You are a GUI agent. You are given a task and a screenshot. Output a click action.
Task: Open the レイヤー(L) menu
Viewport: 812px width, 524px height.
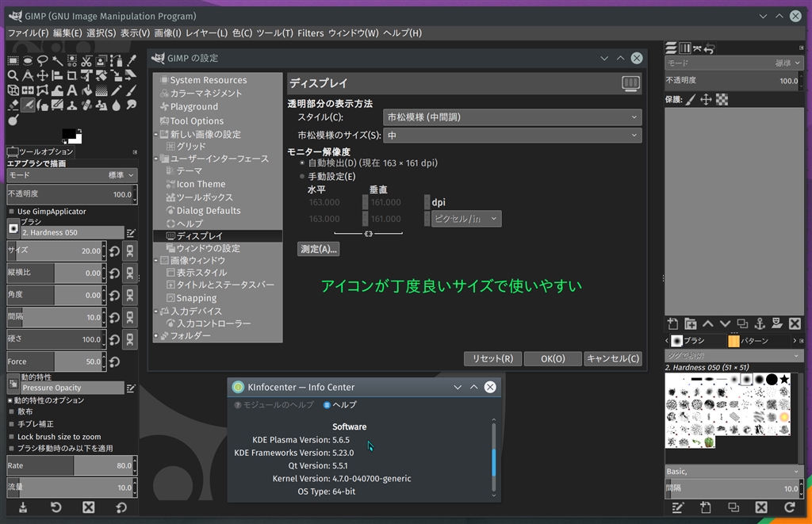coord(207,33)
